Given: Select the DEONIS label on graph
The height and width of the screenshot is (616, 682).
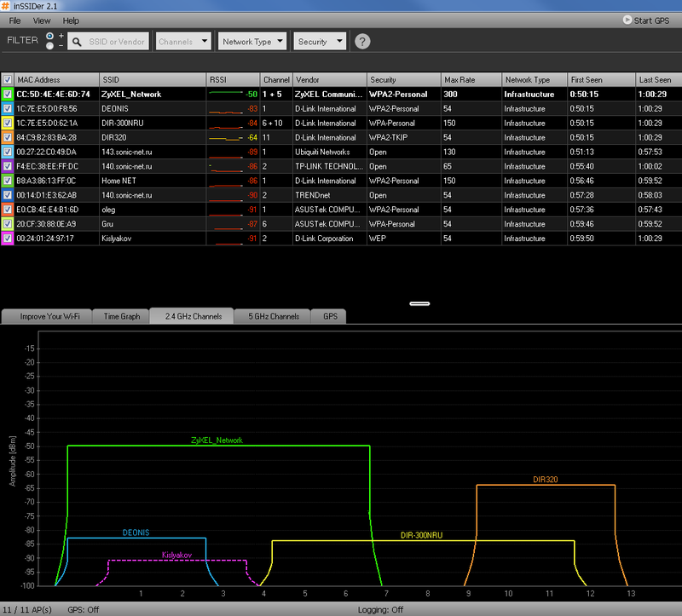Looking at the screenshot, I should (136, 533).
